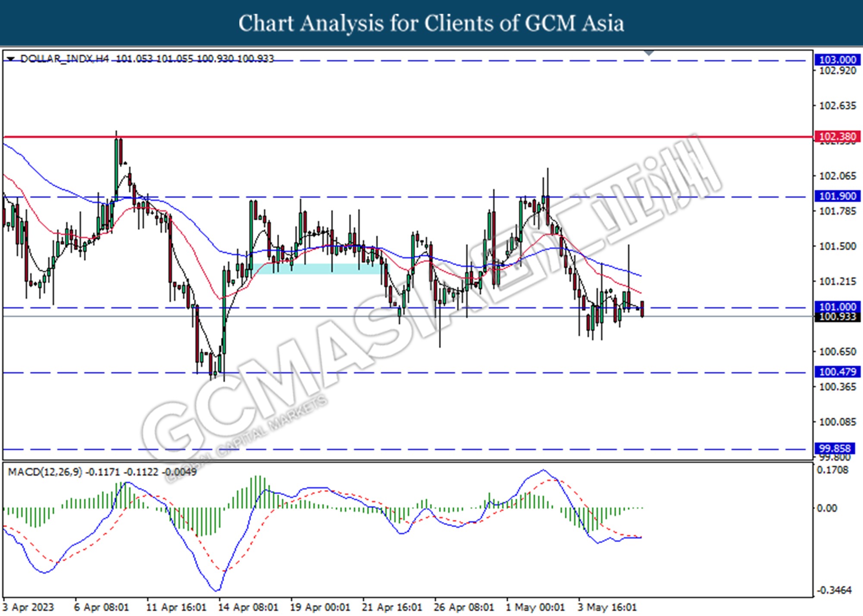The image size is (863, 616).
Task: Click the 102.635 price axis value
Action: tap(838, 106)
